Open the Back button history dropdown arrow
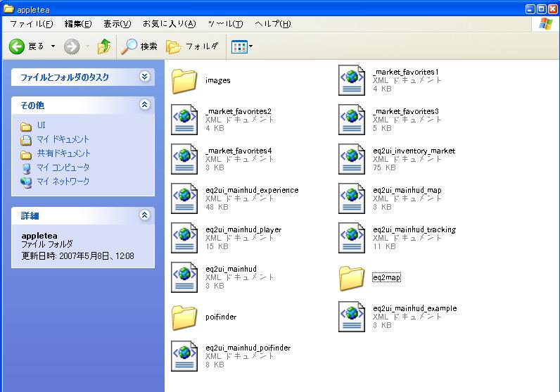This screenshot has height=392, width=560. point(52,46)
